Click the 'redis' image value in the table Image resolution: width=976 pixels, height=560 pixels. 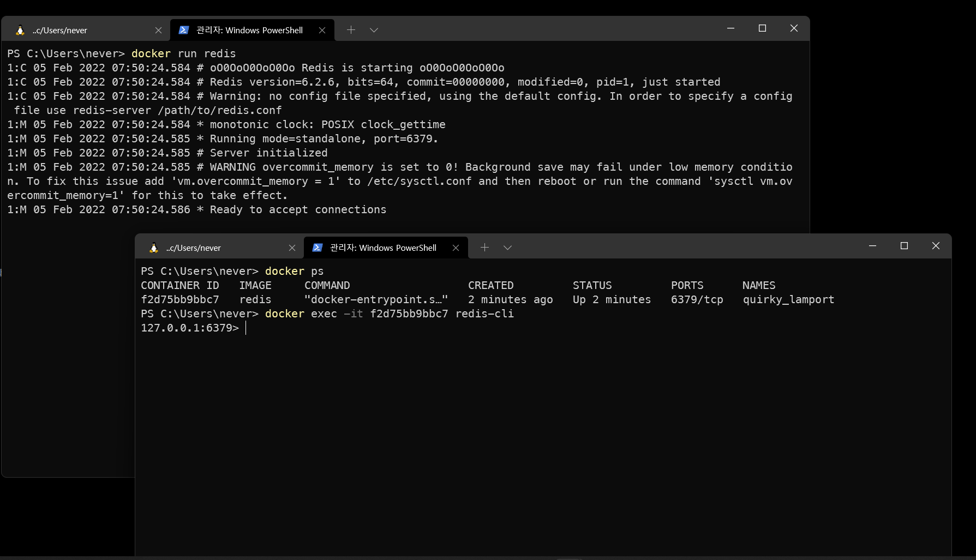(255, 299)
